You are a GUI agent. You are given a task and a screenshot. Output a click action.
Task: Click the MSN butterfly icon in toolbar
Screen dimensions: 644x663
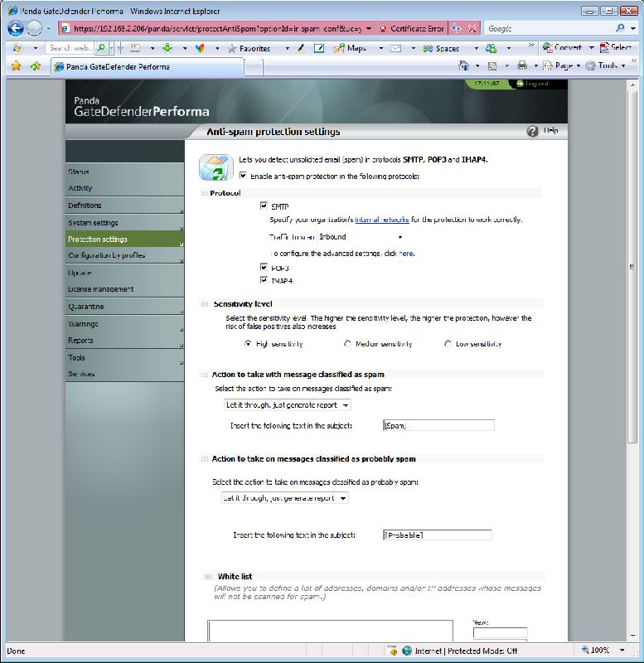(200, 48)
